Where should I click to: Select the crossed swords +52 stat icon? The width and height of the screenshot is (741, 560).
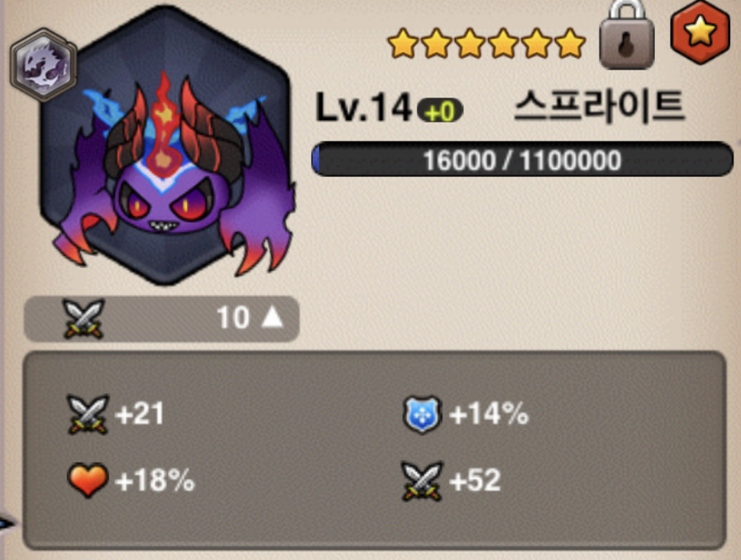coord(423,481)
